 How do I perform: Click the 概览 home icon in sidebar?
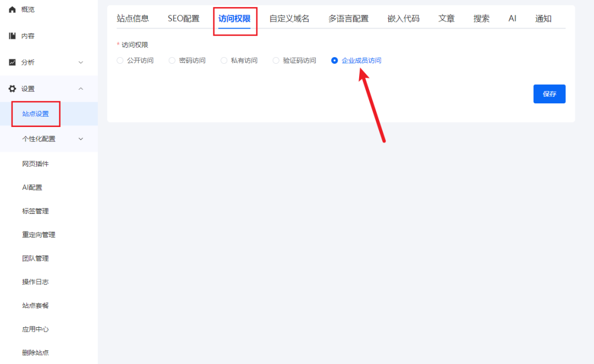(12, 9)
